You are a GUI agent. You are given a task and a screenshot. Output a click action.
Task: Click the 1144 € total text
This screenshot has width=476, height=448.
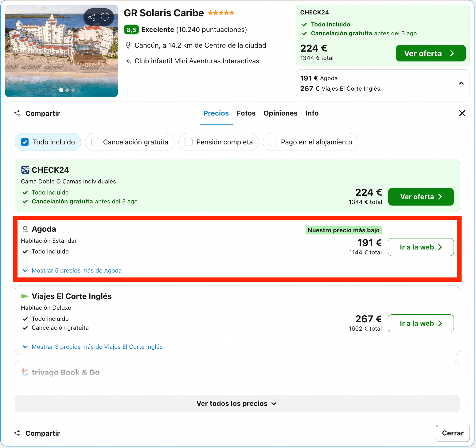pos(365,252)
